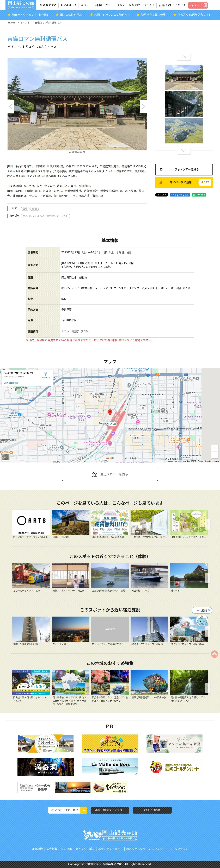Select the aerial landscape thumbnail
Image resolution: width=220 pixels, height=868 pixels.
pos(184,131)
